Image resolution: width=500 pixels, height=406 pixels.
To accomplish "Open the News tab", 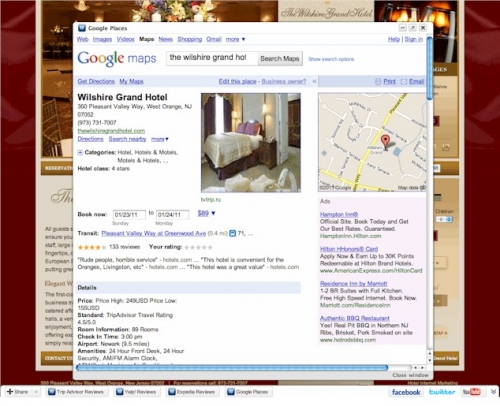I will [x=165, y=39].
